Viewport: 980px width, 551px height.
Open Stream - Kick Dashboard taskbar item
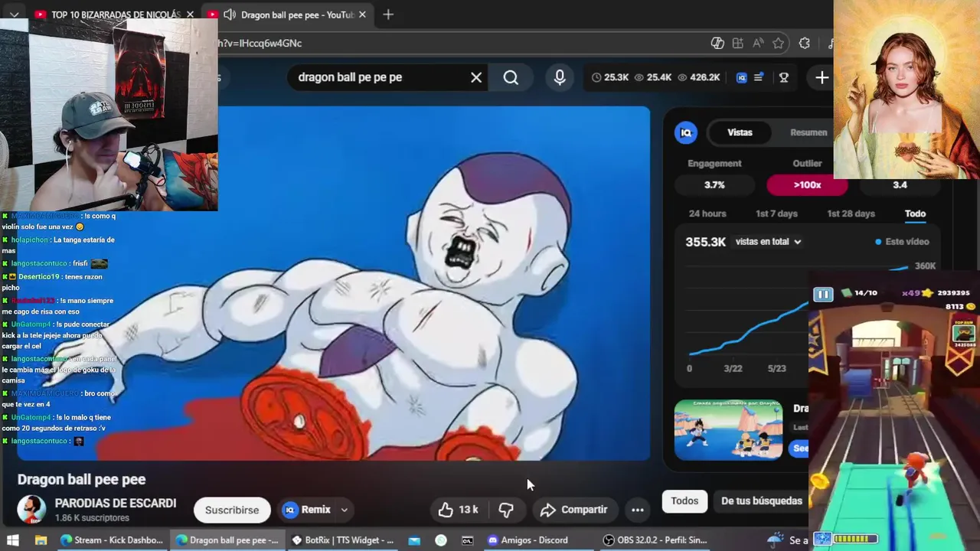111,540
